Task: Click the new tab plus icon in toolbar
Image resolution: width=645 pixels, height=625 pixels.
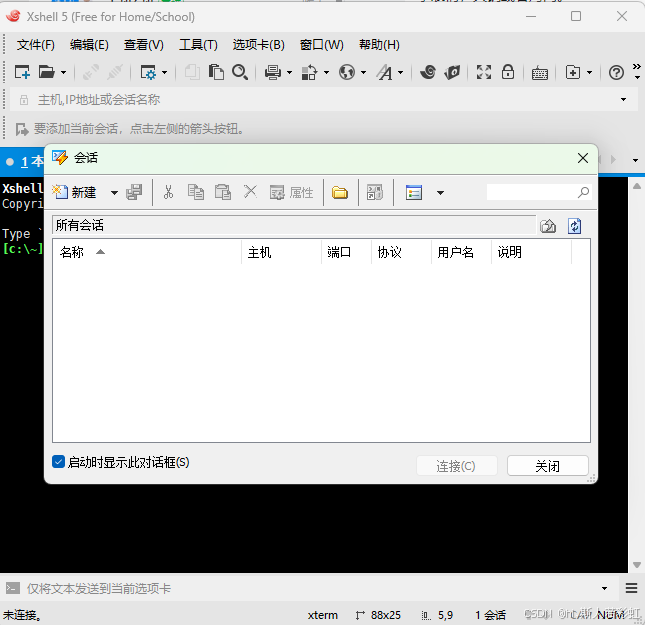Action: click(573, 72)
